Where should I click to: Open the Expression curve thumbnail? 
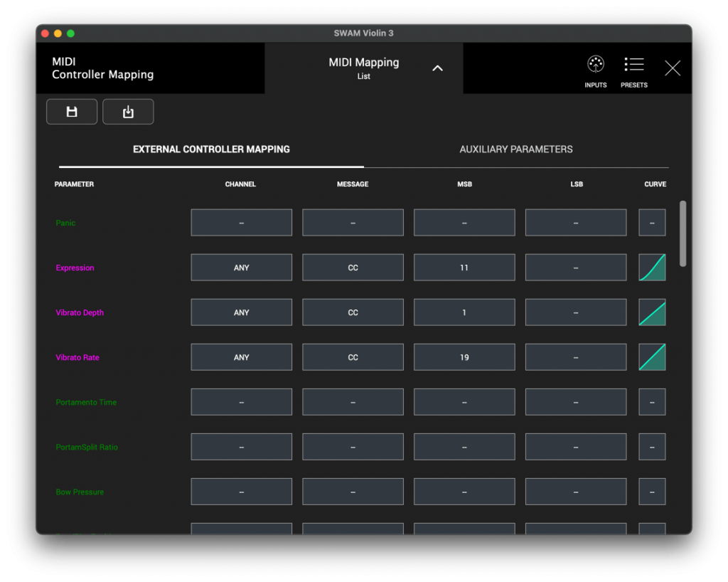pos(652,268)
